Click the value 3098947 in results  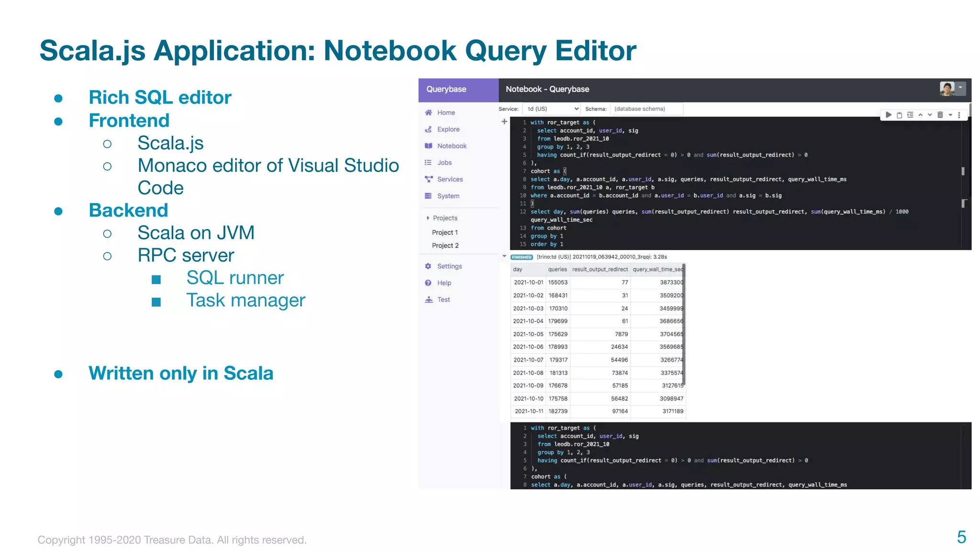[x=671, y=398]
